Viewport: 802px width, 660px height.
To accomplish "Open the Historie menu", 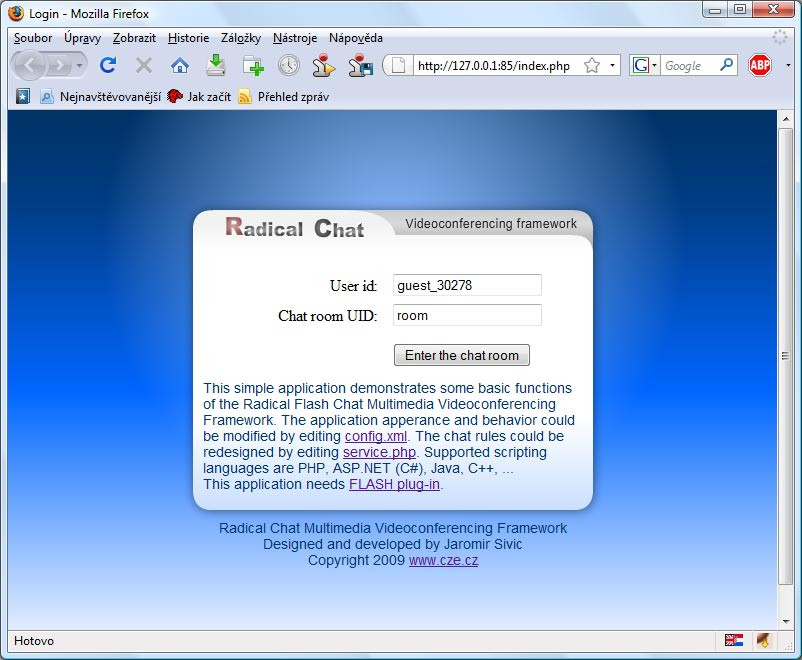I will pyautogui.click(x=188, y=38).
